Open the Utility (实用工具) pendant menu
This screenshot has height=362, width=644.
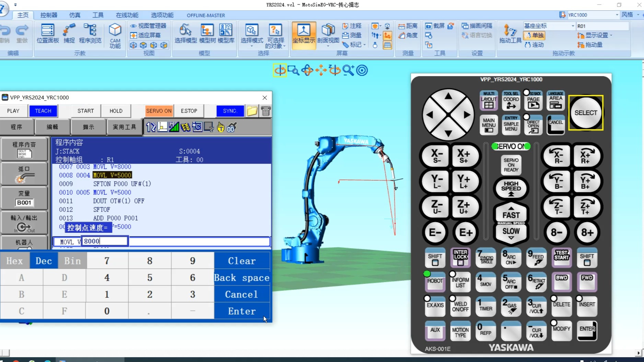(125, 127)
